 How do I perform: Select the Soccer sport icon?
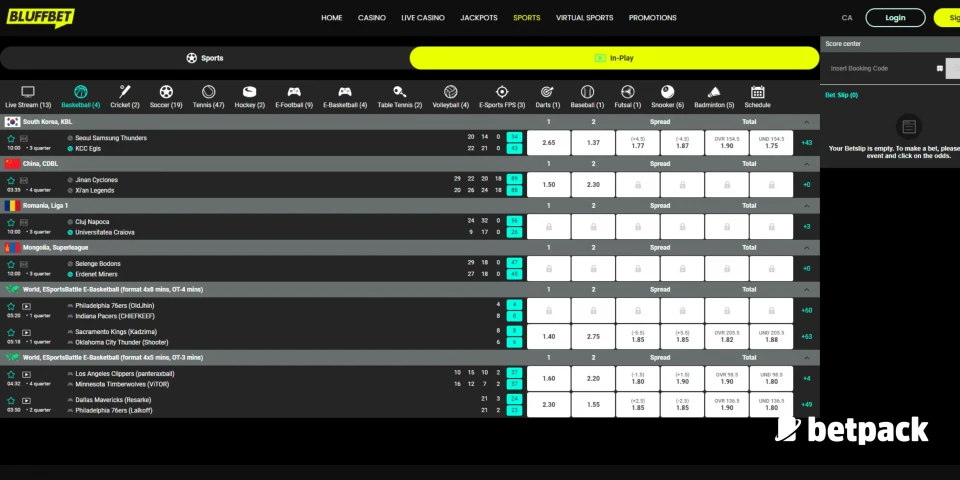tap(166, 92)
